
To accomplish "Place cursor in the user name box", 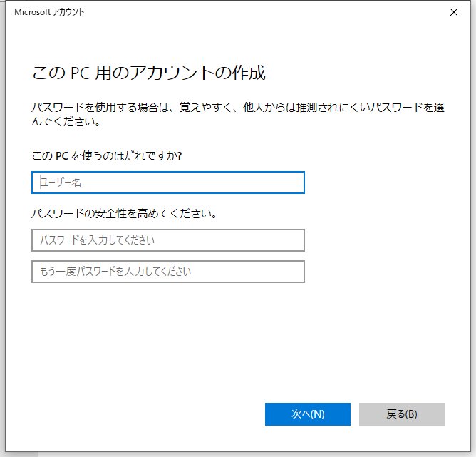I will 168,183.
